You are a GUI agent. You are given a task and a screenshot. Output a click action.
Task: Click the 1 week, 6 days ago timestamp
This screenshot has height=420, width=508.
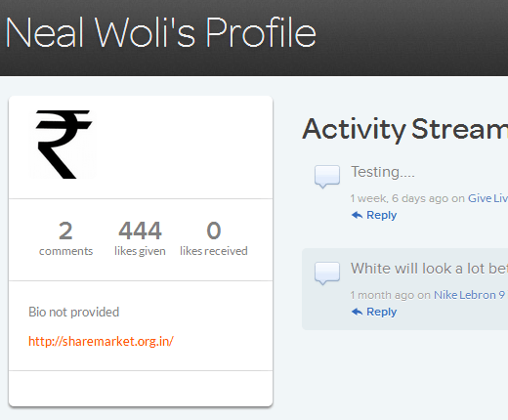(x=399, y=198)
